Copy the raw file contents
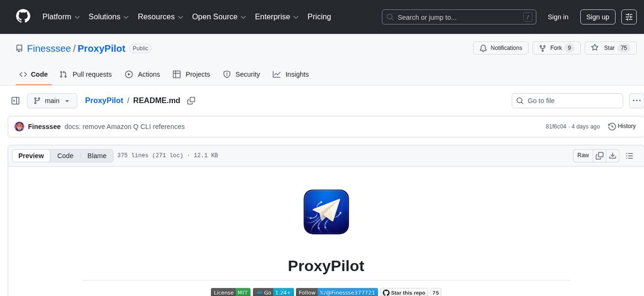Image resolution: width=644 pixels, height=296 pixels. [599, 155]
